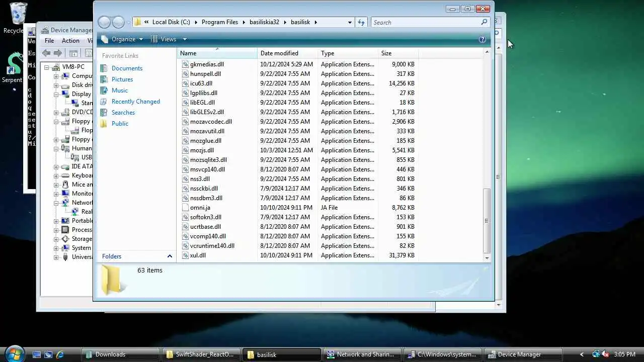
Task: Launch Internet Explorer from quick launch
Action: [60, 354]
